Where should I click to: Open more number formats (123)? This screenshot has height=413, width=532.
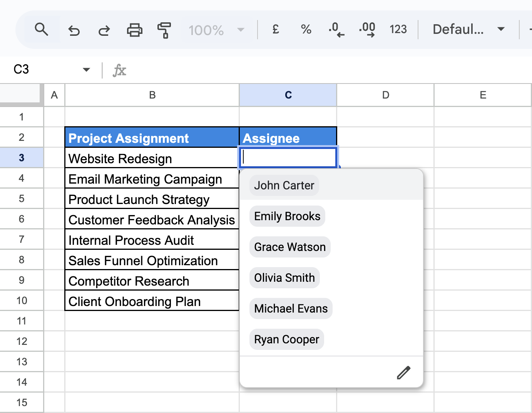(x=398, y=29)
